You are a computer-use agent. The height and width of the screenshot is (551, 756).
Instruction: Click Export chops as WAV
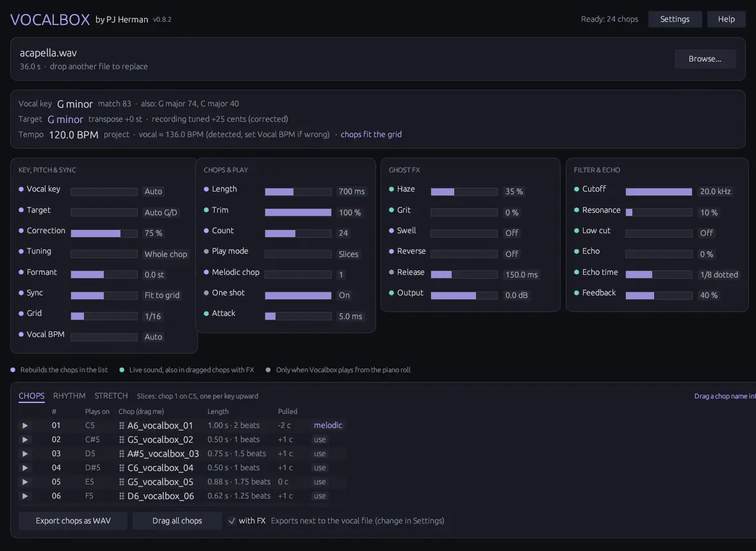click(x=73, y=521)
